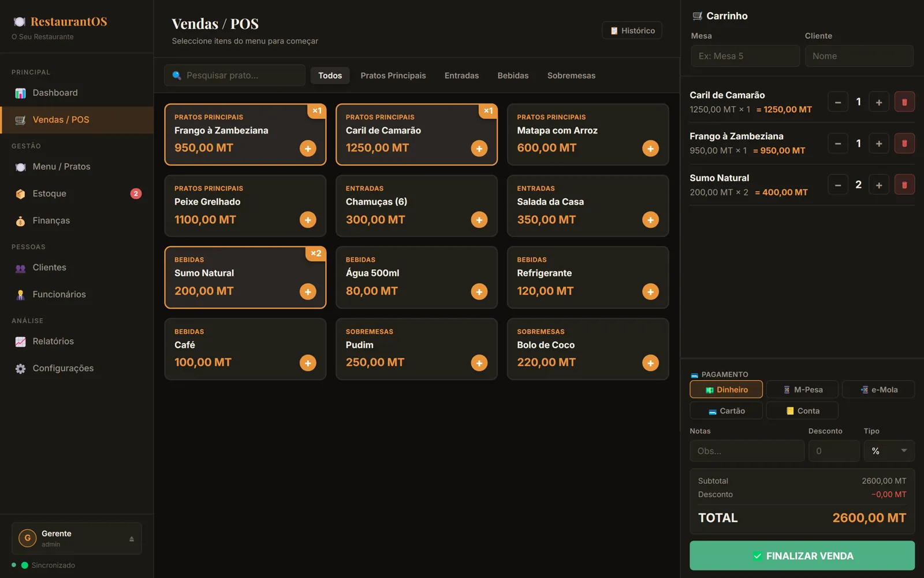Delete Caril de Camarão from cart
The height and width of the screenshot is (578, 924).
point(904,102)
